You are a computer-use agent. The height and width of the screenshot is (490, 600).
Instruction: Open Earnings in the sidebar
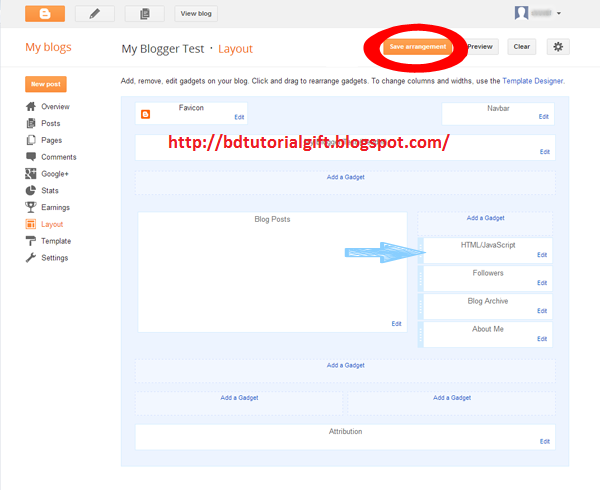pyautogui.click(x=55, y=207)
